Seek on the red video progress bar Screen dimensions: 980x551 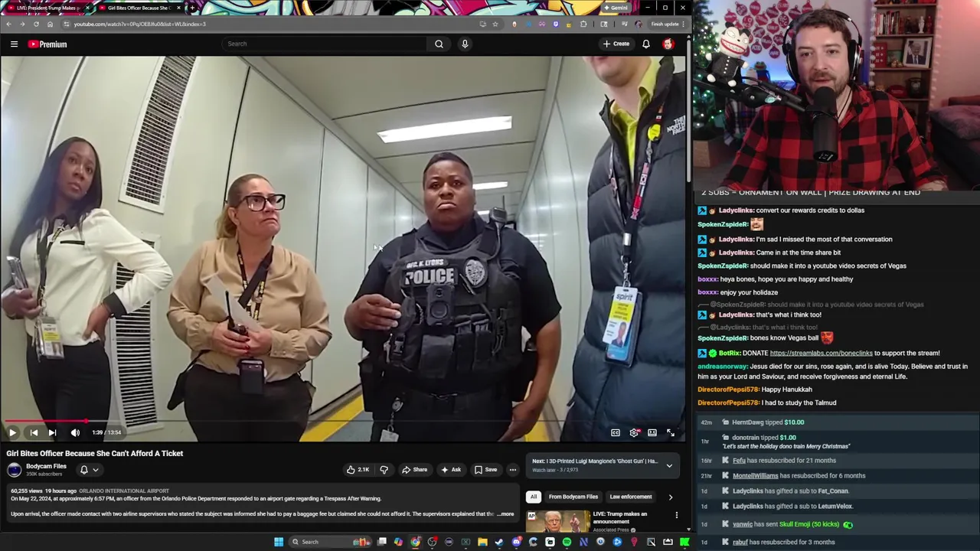point(343,421)
